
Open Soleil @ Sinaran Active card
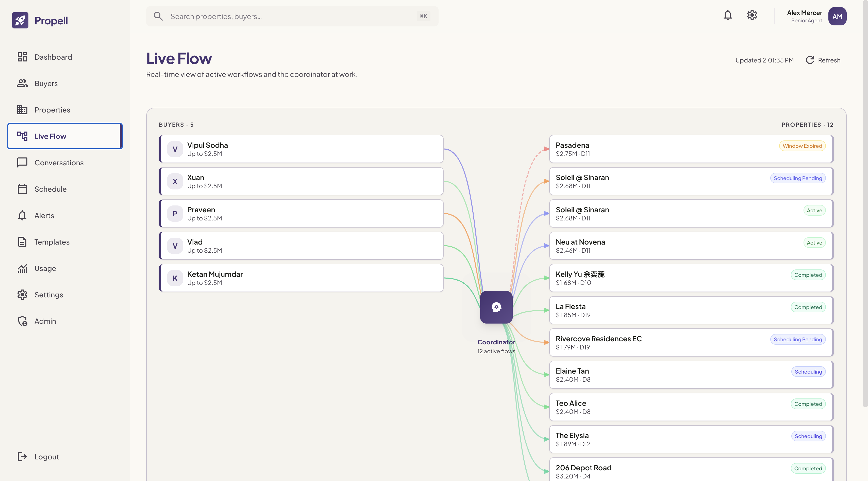pos(691,214)
